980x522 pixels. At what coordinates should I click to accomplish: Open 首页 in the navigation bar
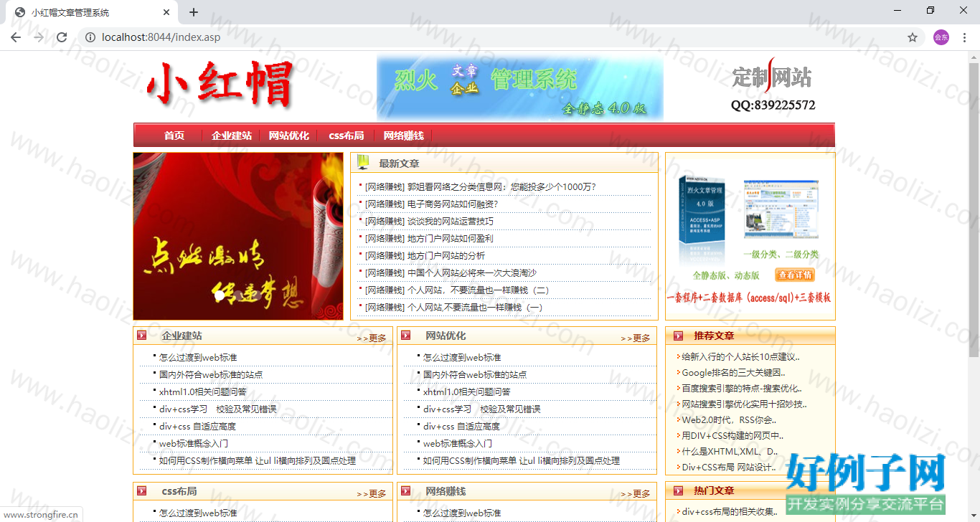tap(174, 136)
